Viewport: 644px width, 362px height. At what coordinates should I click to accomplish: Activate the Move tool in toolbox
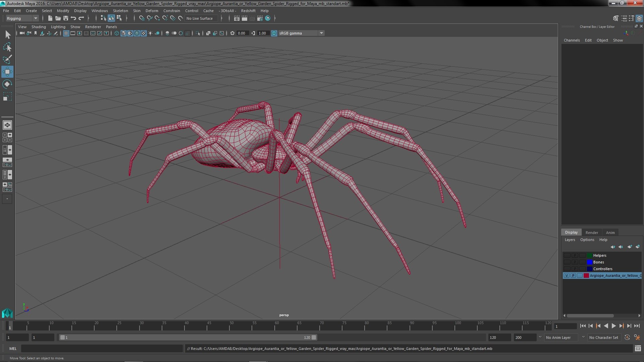coord(7,72)
